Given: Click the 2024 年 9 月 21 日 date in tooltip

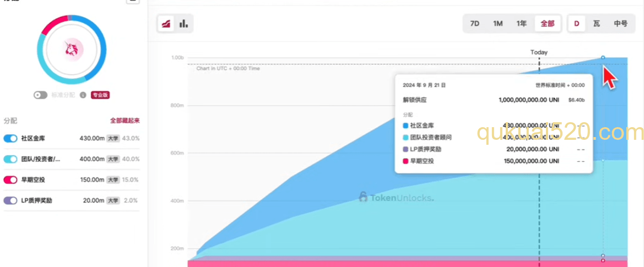Looking at the screenshot, I should click(x=425, y=85).
